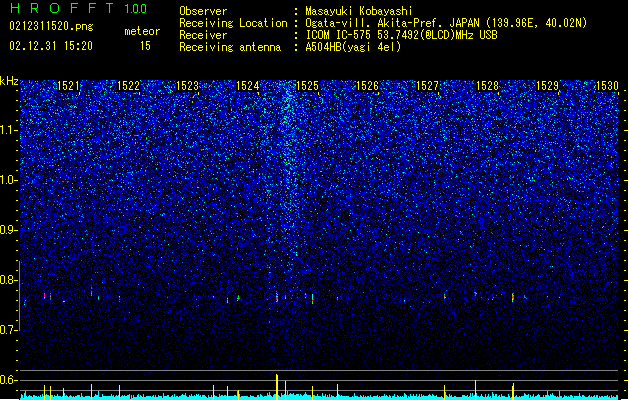Click the tallest yellow intensity spike
The width and height of the screenshot is (629, 400).
pyautogui.click(x=277, y=386)
